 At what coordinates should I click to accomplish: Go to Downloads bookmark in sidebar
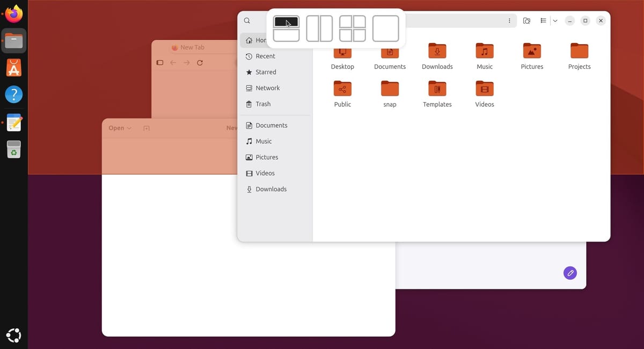click(x=275, y=189)
